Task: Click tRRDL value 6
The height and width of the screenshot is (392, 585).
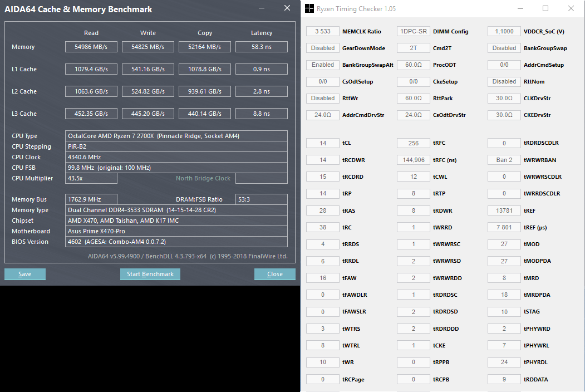Action: 323,261
